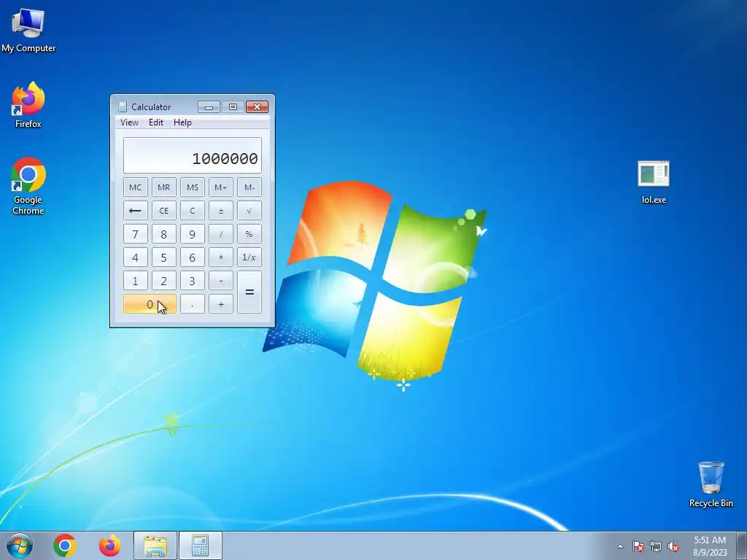The width and height of the screenshot is (747, 560).
Task: Minimize the Calculator window
Action: [x=209, y=106]
